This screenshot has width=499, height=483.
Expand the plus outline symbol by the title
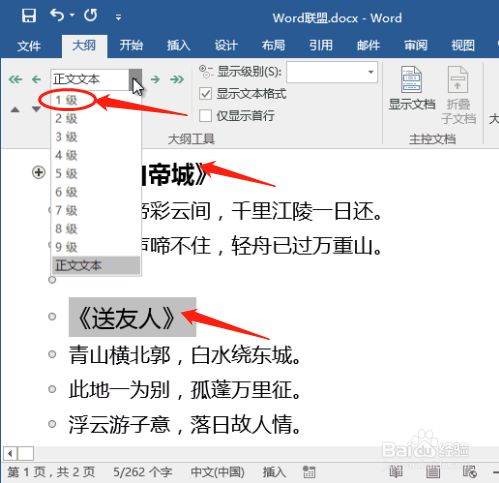39,172
